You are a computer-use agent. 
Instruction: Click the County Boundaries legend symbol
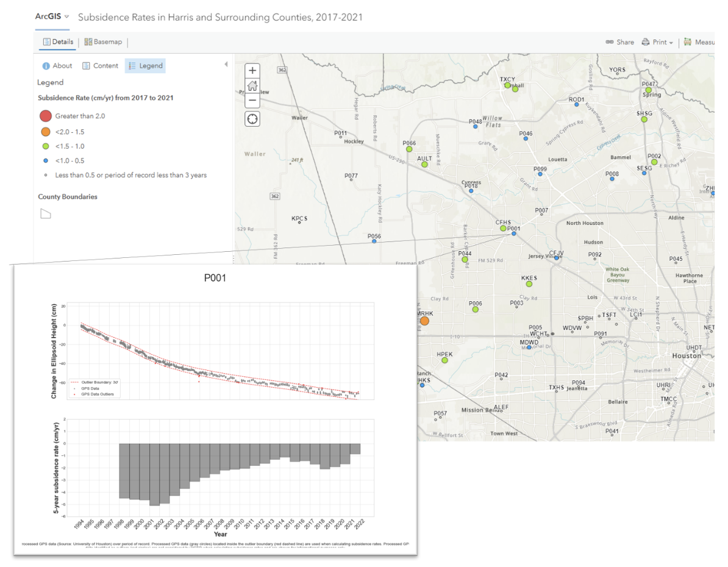coord(46,214)
